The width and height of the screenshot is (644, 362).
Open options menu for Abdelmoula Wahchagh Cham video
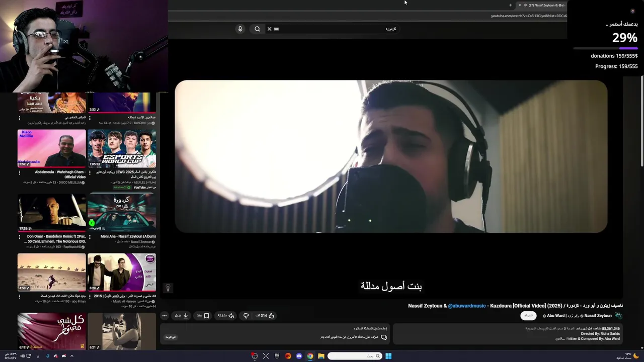(x=20, y=172)
